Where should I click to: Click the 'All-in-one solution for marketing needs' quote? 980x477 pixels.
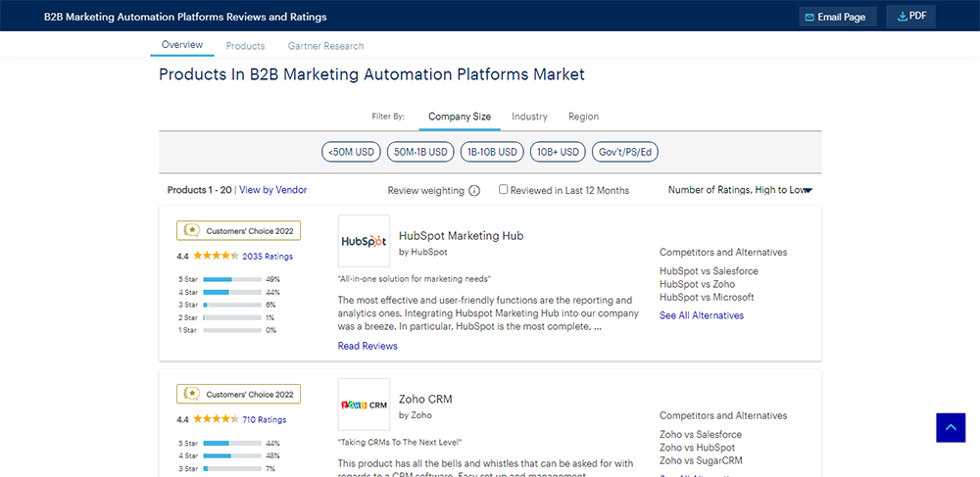pyautogui.click(x=414, y=278)
